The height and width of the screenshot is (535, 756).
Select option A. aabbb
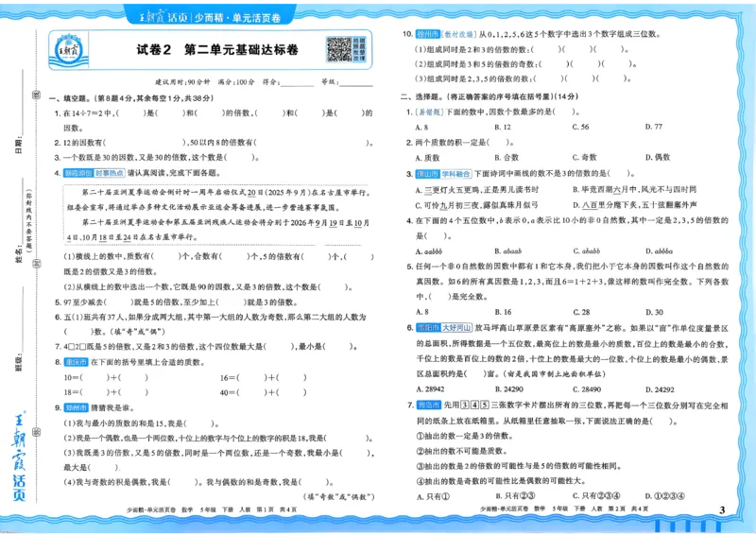pos(429,251)
